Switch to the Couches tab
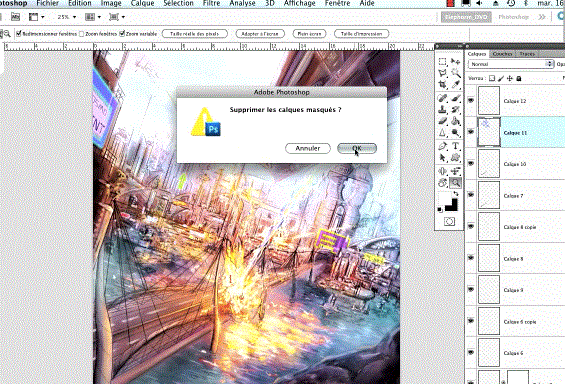The width and height of the screenshot is (565, 384). coord(502,54)
